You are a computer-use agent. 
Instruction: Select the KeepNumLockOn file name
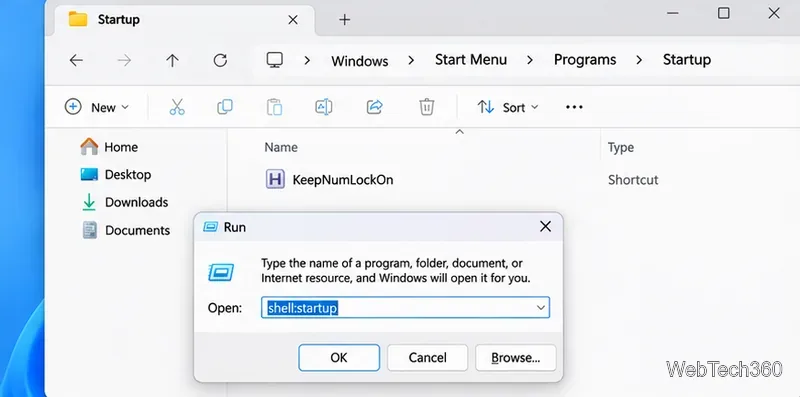(343, 180)
